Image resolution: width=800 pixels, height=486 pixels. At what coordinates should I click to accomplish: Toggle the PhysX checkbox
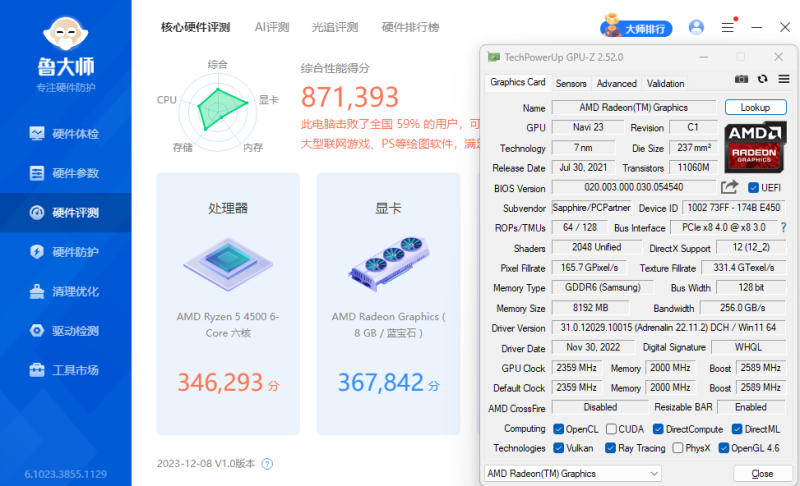click(x=678, y=448)
